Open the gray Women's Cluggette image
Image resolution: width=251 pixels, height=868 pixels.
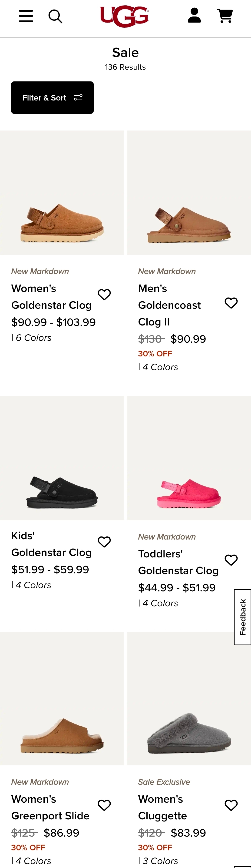click(189, 698)
